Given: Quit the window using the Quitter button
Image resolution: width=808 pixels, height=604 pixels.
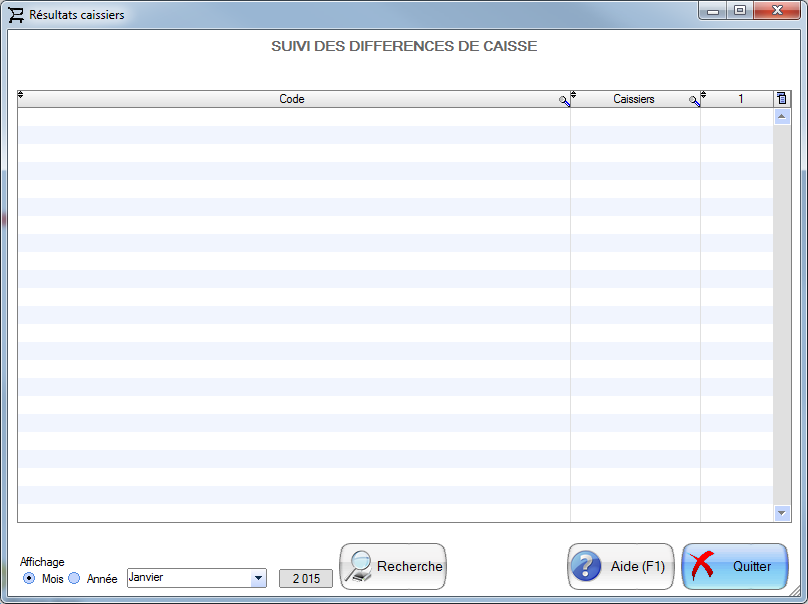Looking at the screenshot, I should (735, 567).
